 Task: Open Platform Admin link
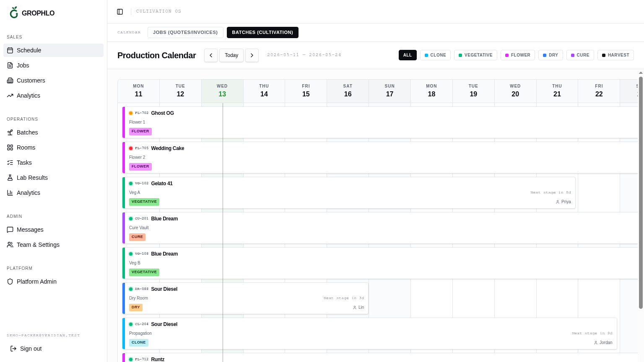[53, 282]
